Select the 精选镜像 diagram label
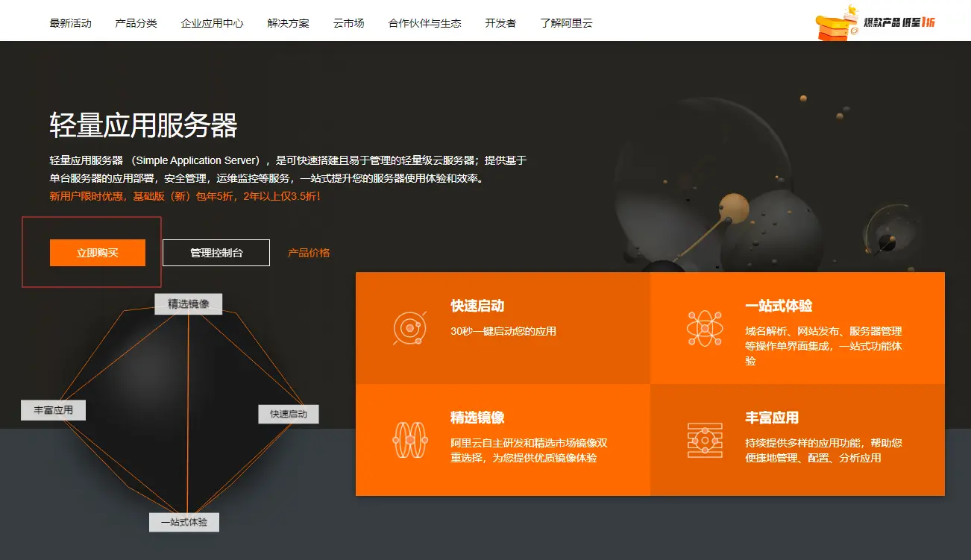Viewport: 971px width, 560px height. 189,303
